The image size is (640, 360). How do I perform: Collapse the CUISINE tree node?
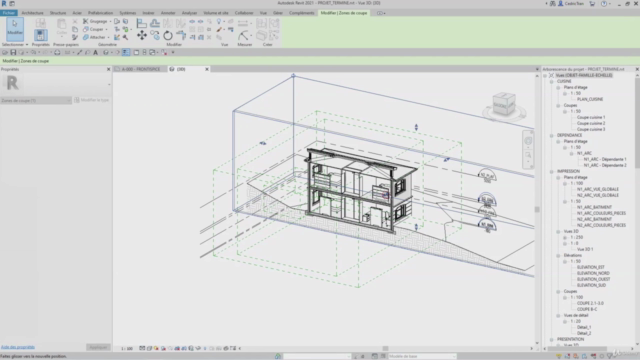pyautogui.click(x=551, y=82)
